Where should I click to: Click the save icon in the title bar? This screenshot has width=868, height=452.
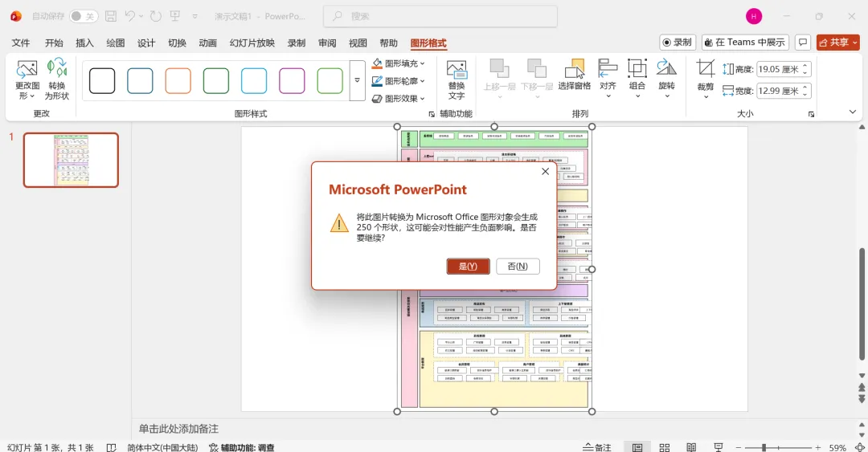pyautogui.click(x=111, y=17)
